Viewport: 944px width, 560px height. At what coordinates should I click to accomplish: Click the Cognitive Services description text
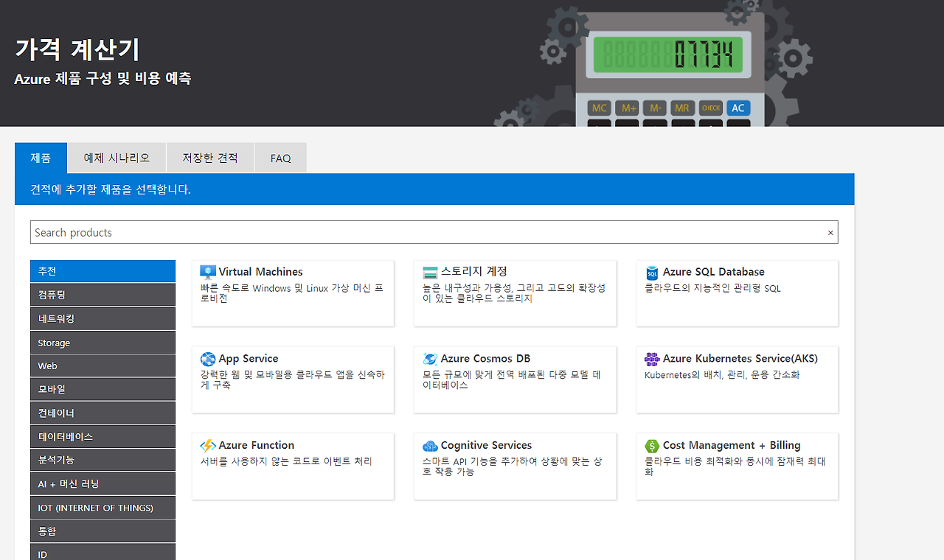(x=513, y=466)
